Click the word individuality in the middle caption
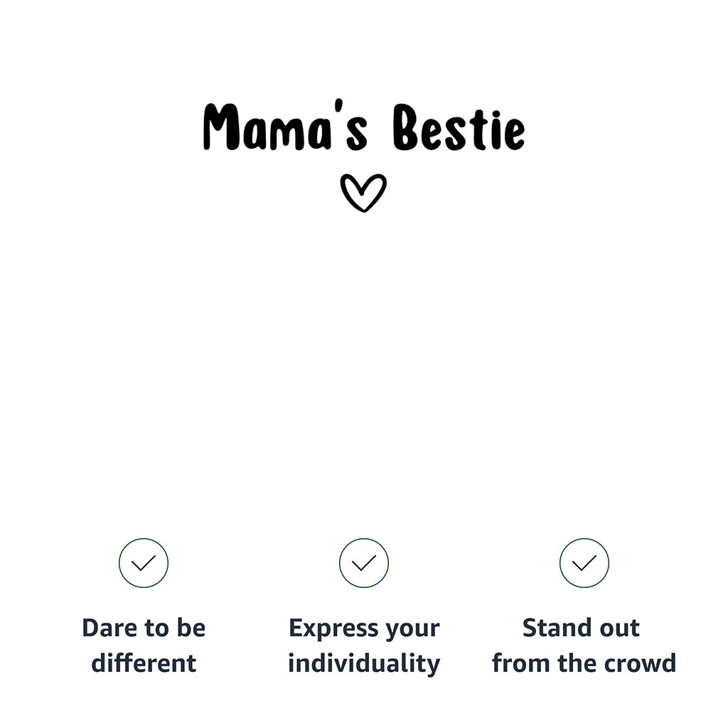Viewport: 728px width, 728px height. coord(364,663)
